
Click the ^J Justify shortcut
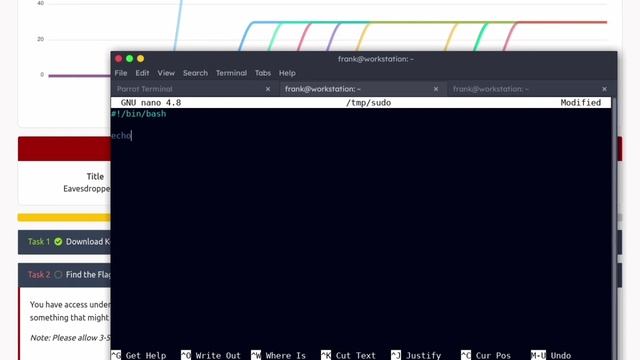[416, 355]
